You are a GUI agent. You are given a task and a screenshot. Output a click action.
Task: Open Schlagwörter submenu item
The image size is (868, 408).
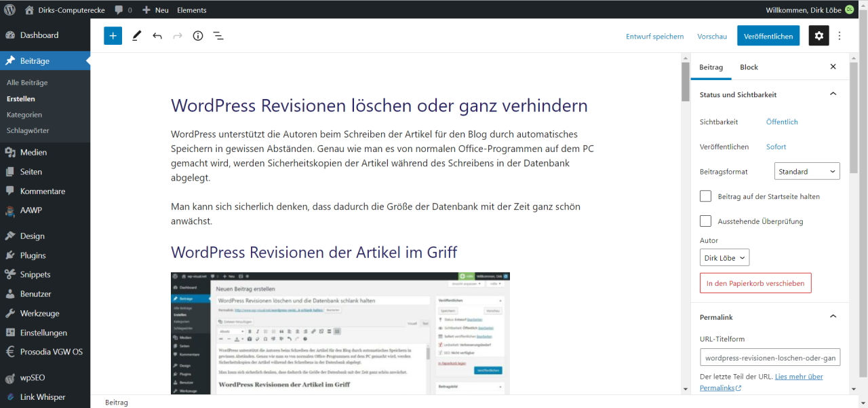(28, 130)
